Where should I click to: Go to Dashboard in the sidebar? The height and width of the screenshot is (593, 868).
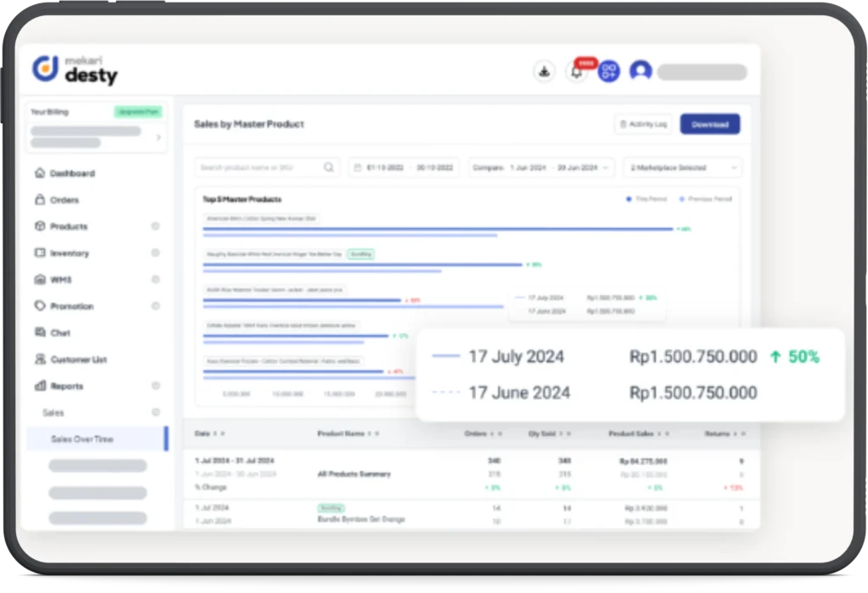tap(71, 173)
